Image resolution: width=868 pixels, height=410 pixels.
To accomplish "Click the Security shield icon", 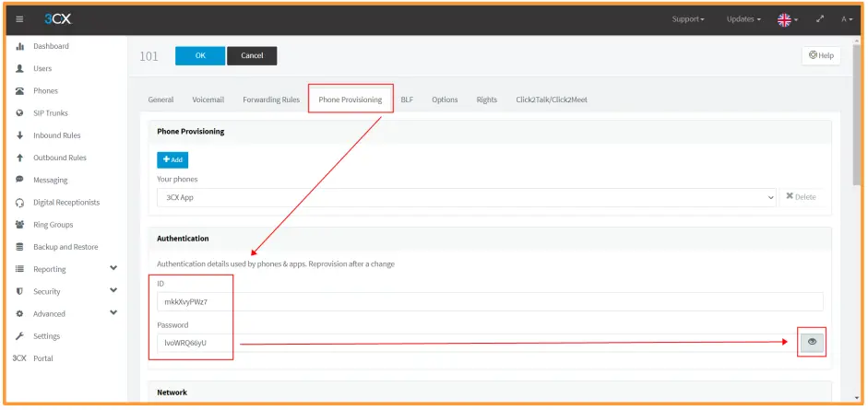I will click(x=20, y=291).
